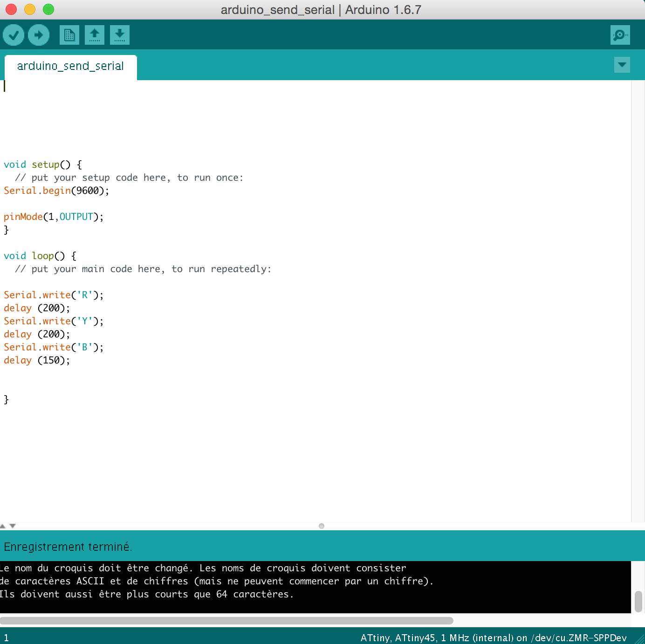The width and height of the screenshot is (645, 644).
Task: Click the "Serial.write('B');" line
Action: (x=54, y=347)
